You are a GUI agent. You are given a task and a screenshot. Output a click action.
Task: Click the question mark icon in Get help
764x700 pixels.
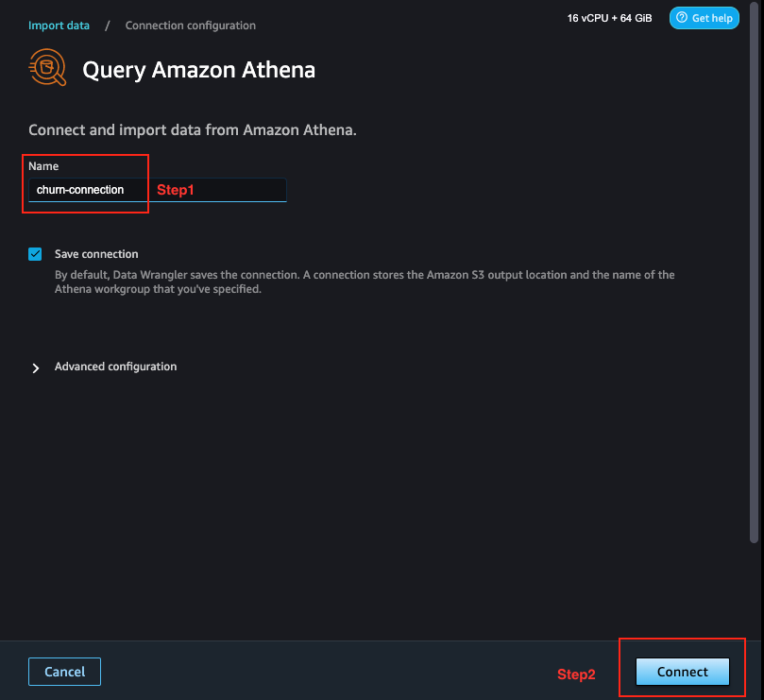[x=682, y=18]
